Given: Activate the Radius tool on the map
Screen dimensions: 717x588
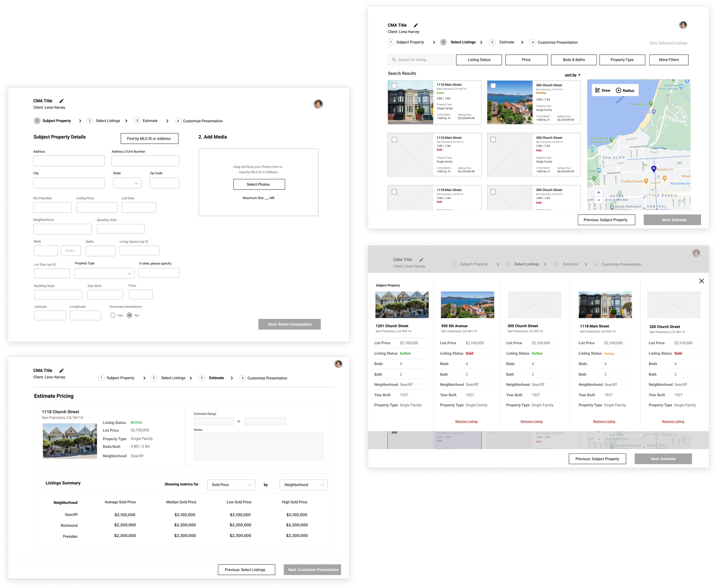Looking at the screenshot, I should tap(625, 90).
